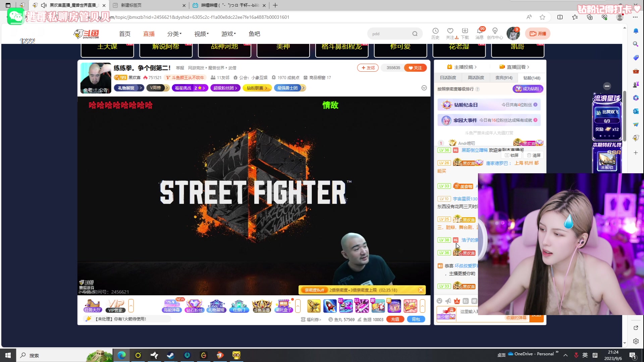644x362 pixels.
Task: Open the creator center icon
Action: pyautogui.click(x=495, y=33)
